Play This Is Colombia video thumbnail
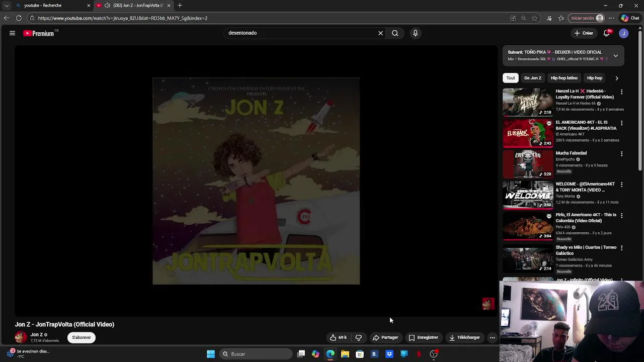Image resolution: width=644 pixels, height=362 pixels. pos(528,226)
